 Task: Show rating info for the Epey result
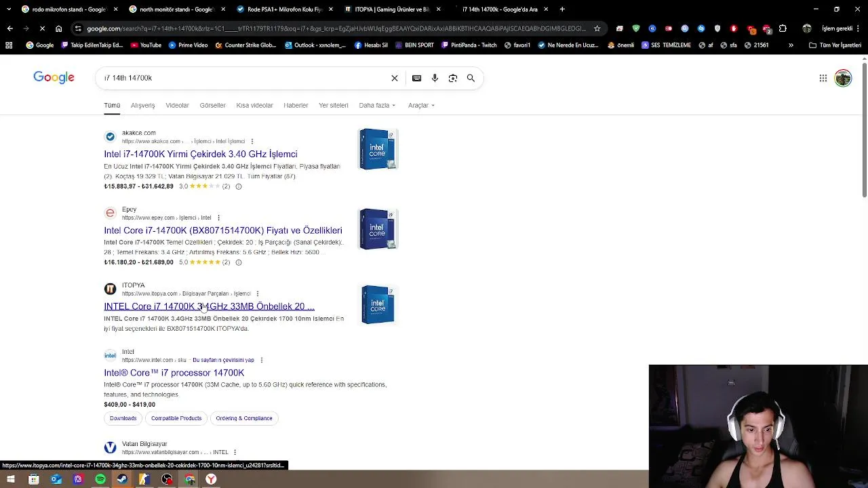[x=238, y=262]
